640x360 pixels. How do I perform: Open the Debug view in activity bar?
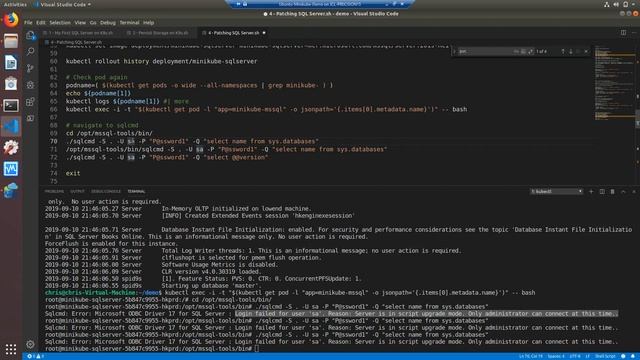point(31,85)
